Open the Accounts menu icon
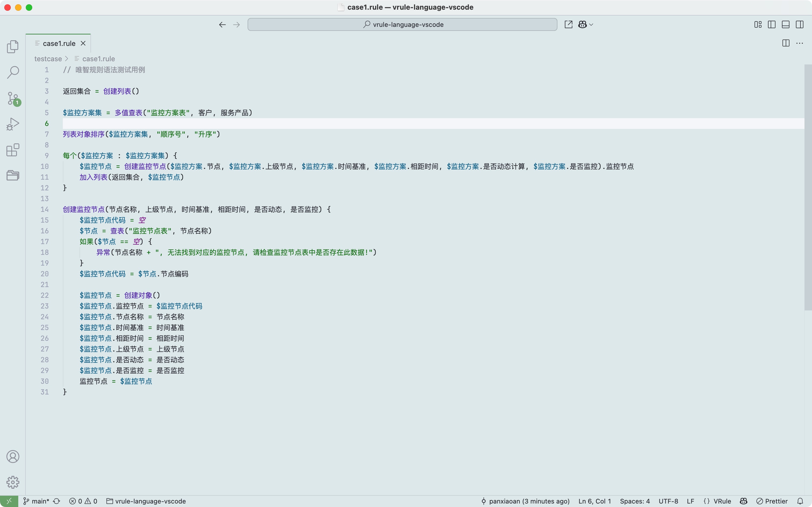This screenshot has height=507, width=812. (x=13, y=457)
